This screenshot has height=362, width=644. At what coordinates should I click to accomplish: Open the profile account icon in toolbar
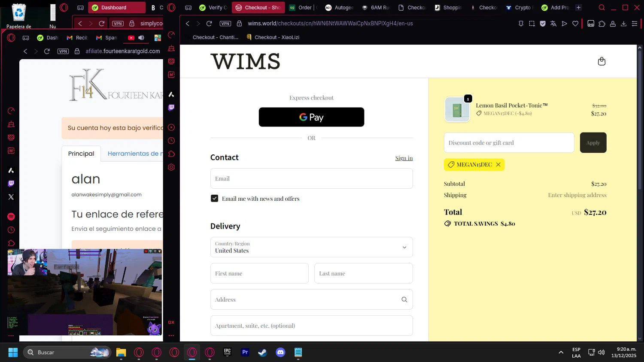(x=613, y=24)
